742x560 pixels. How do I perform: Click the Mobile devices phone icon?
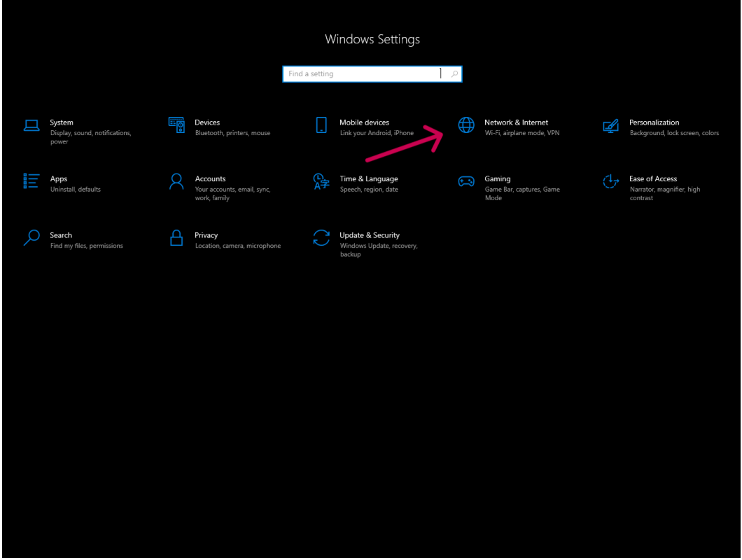pos(321,125)
